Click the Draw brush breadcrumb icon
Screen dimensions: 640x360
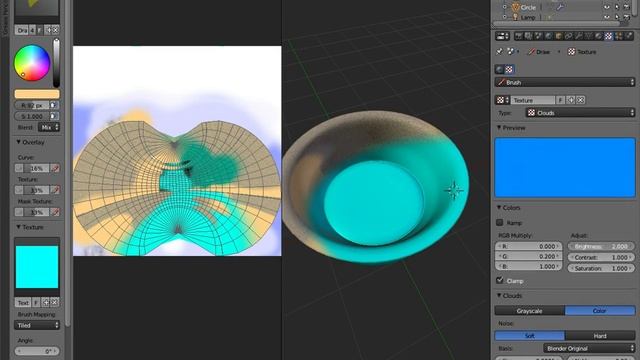click(x=531, y=52)
